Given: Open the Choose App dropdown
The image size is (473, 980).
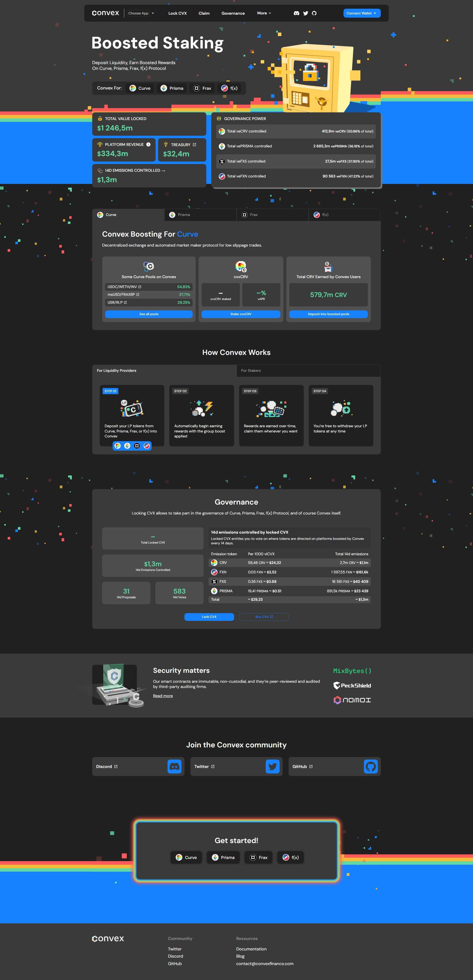Looking at the screenshot, I should click(141, 13).
